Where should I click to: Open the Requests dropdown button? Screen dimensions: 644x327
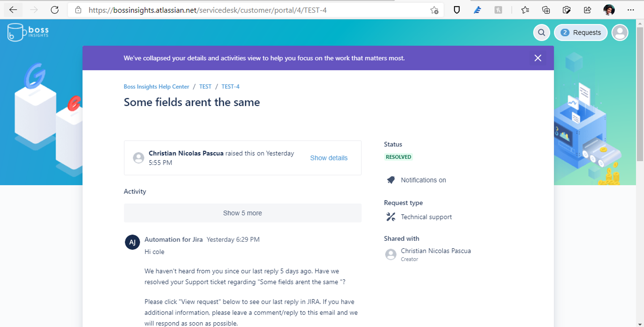pyautogui.click(x=581, y=32)
